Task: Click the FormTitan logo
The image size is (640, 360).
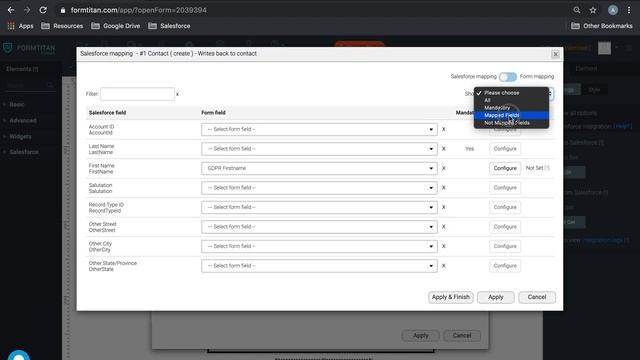Action: click(29, 49)
